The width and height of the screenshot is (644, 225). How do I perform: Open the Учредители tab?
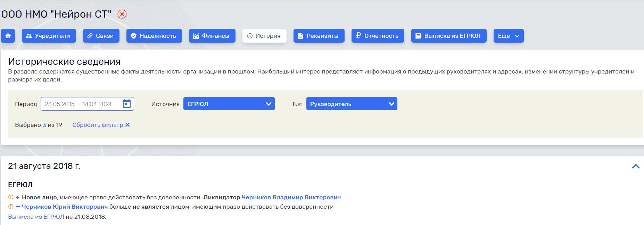[x=49, y=36]
